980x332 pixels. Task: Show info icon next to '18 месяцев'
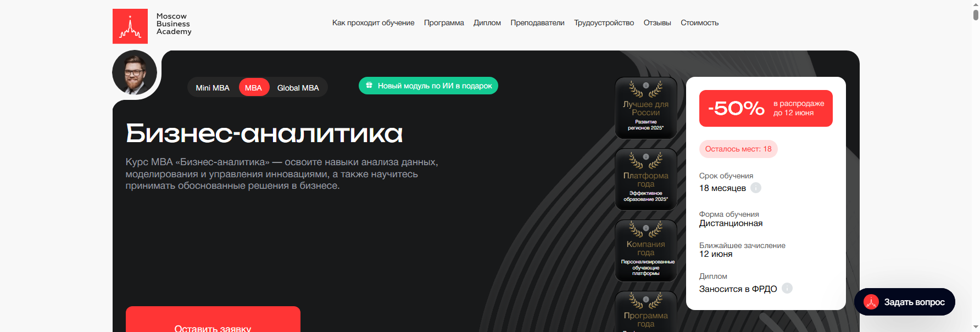756,188
